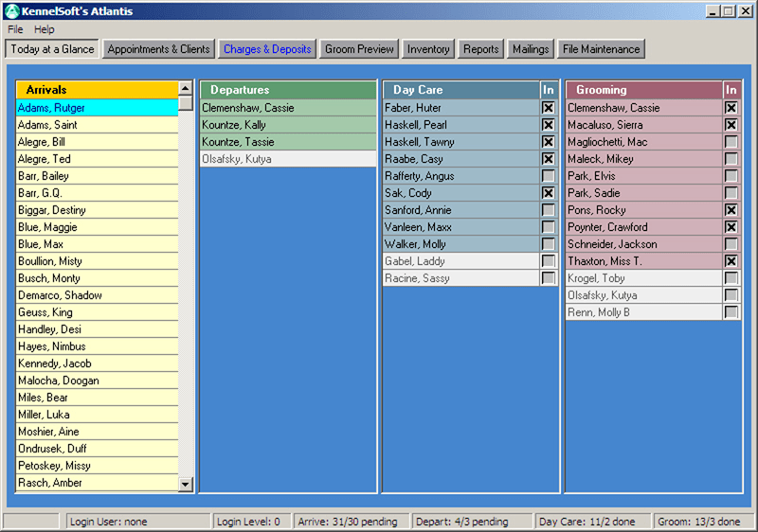Open Groom Preview tab
This screenshot has height=532, width=758.
[359, 49]
